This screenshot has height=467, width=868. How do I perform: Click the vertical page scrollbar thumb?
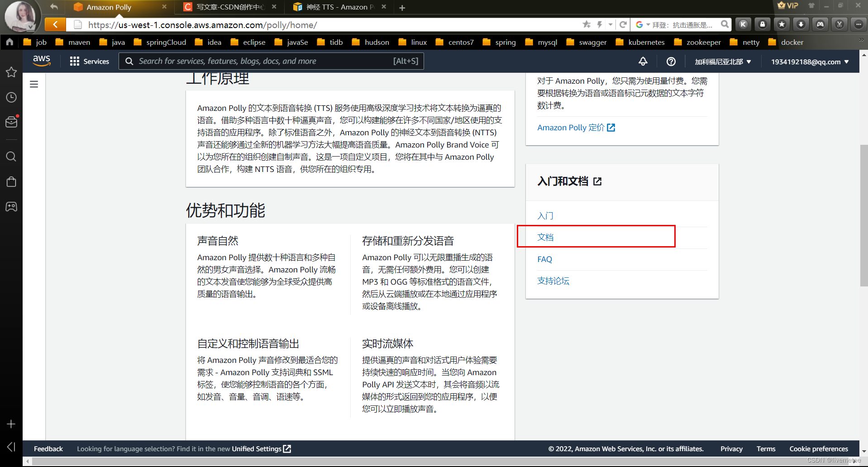[x=864, y=215]
